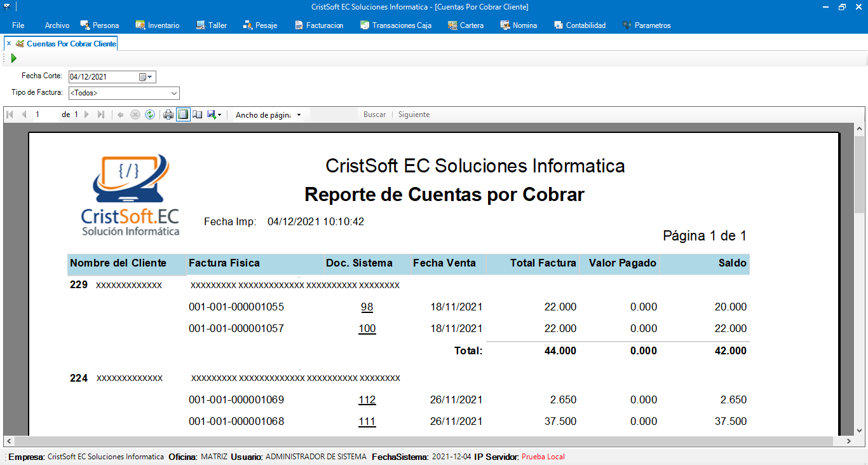Open the Nomina menu

[x=519, y=25]
